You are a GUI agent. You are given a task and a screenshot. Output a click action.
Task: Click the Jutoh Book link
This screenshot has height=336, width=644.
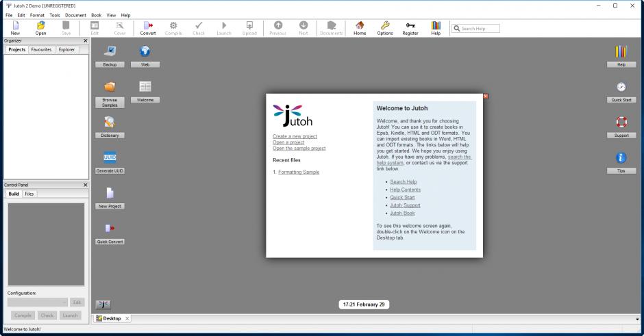pyautogui.click(x=403, y=213)
